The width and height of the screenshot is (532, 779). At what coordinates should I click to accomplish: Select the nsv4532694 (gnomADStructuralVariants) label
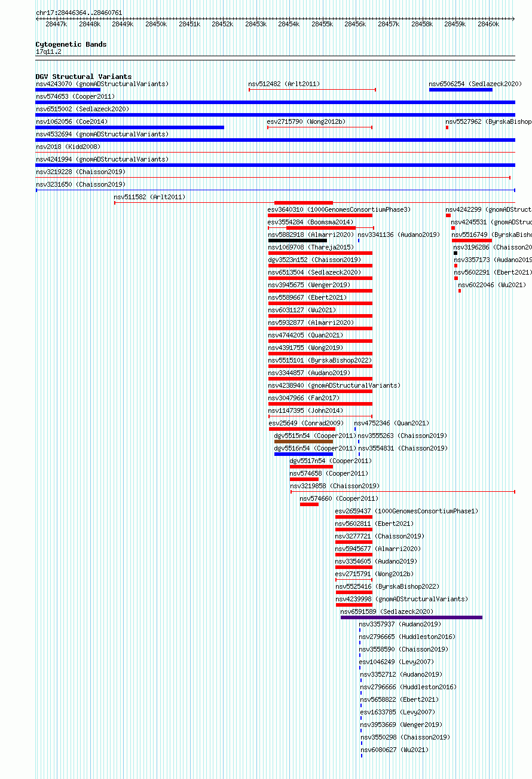coord(102,134)
